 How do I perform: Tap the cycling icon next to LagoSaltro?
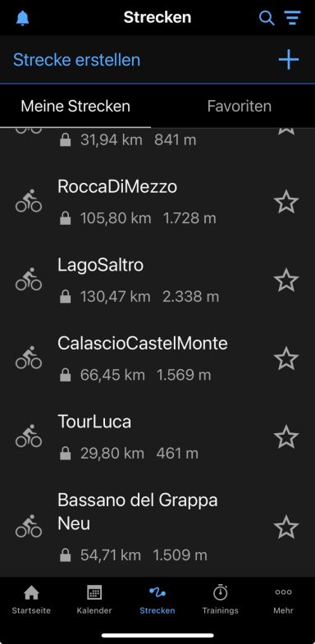click(x=29, y=280)
